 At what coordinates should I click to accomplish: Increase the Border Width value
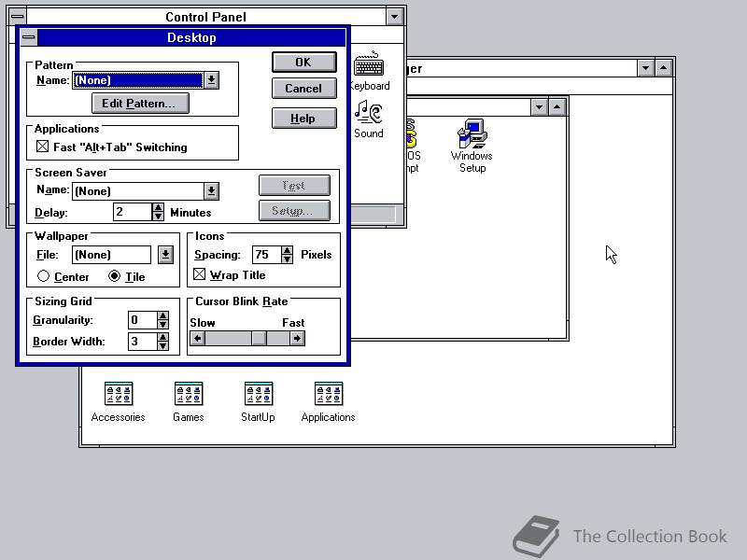pos(162,337)
